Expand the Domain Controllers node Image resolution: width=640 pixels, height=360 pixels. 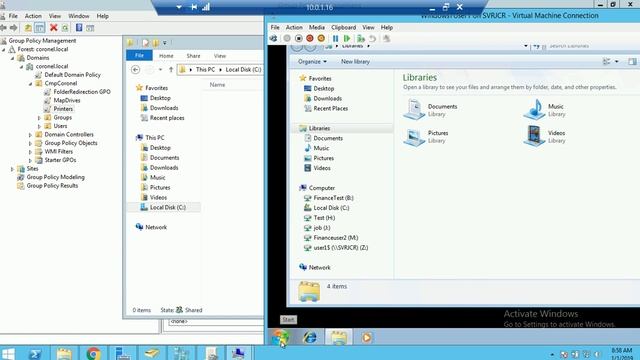click(x=30, y=135)
